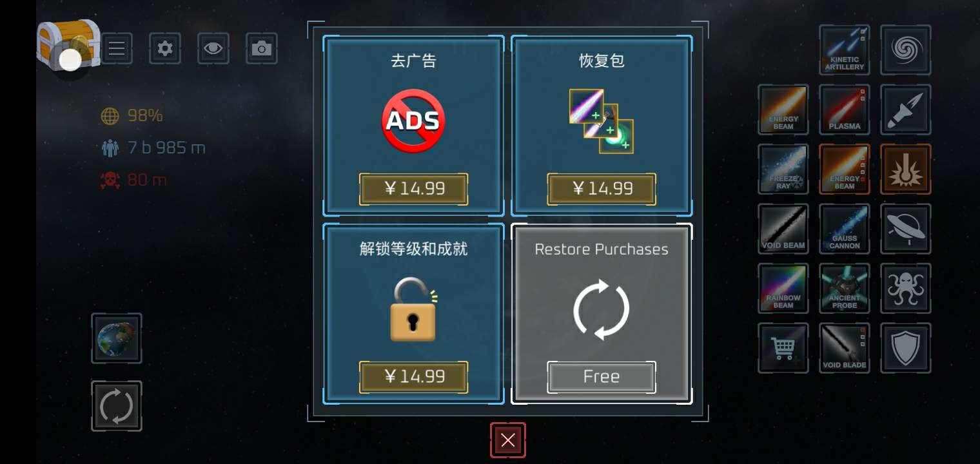Pick the Void Beam weapon
Screen dimensions: 980x464
(x=783, y=229)
